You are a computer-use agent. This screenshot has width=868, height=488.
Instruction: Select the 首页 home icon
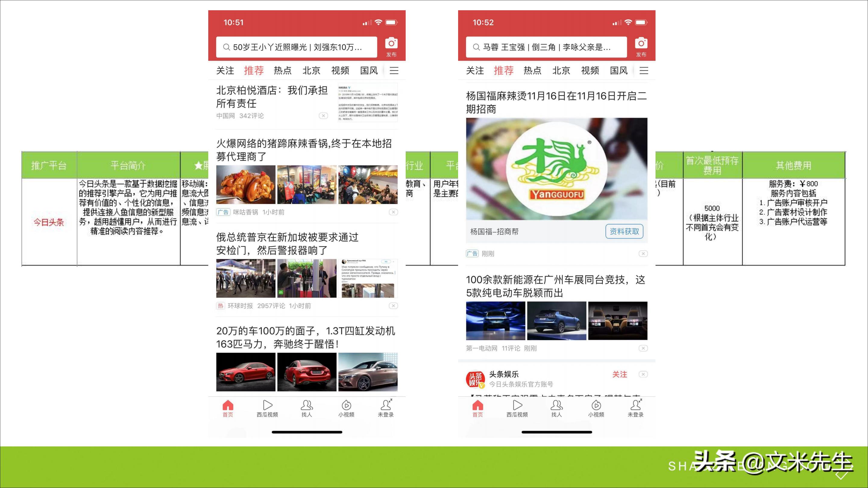point(228,408)
